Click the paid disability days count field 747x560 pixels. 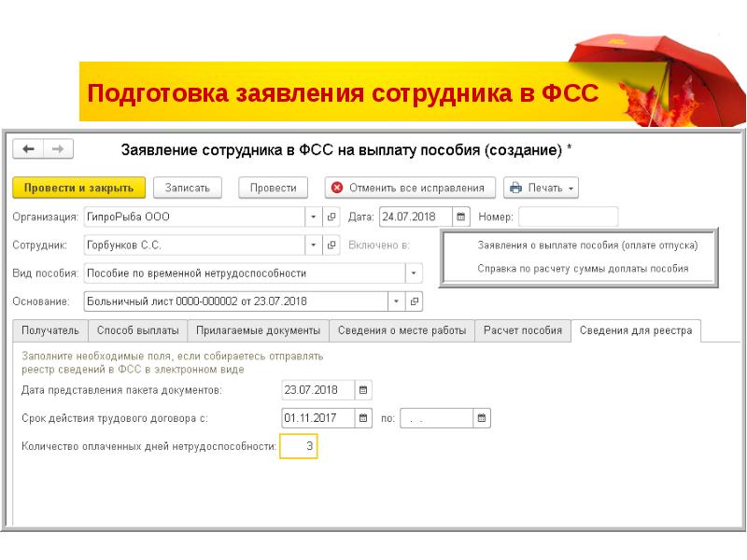(299, 447)
